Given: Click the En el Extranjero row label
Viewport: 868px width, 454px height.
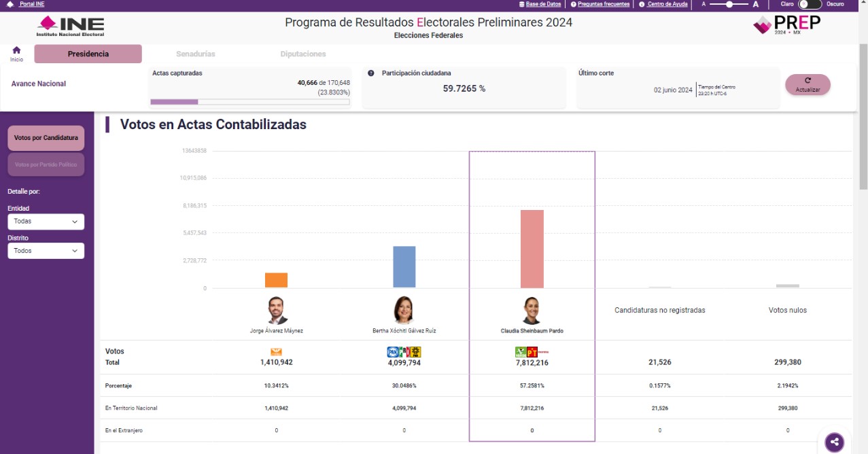Looking at the screenshot, I should 124,430.
